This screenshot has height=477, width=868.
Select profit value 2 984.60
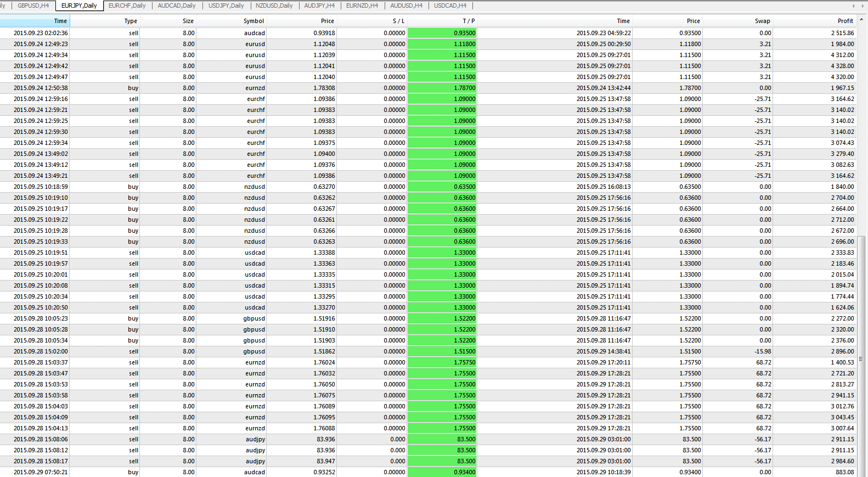coord(842,461)
